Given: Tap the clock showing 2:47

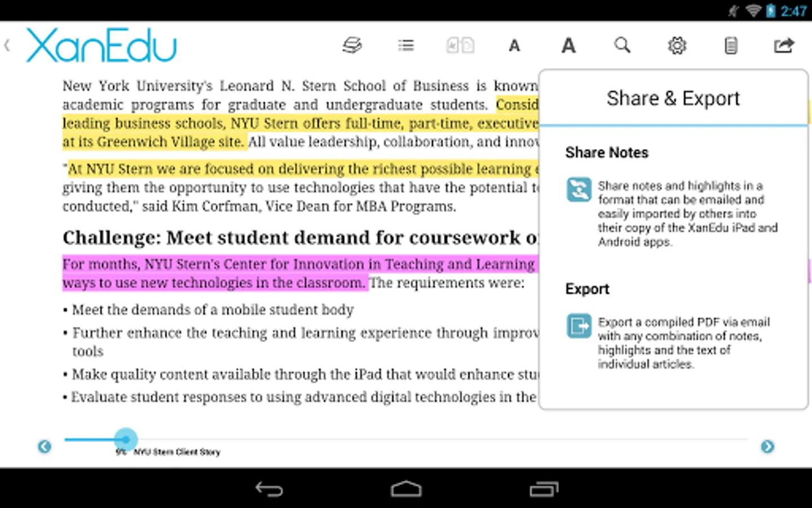Looking at the screenshot, I should (x=794, y=11).
